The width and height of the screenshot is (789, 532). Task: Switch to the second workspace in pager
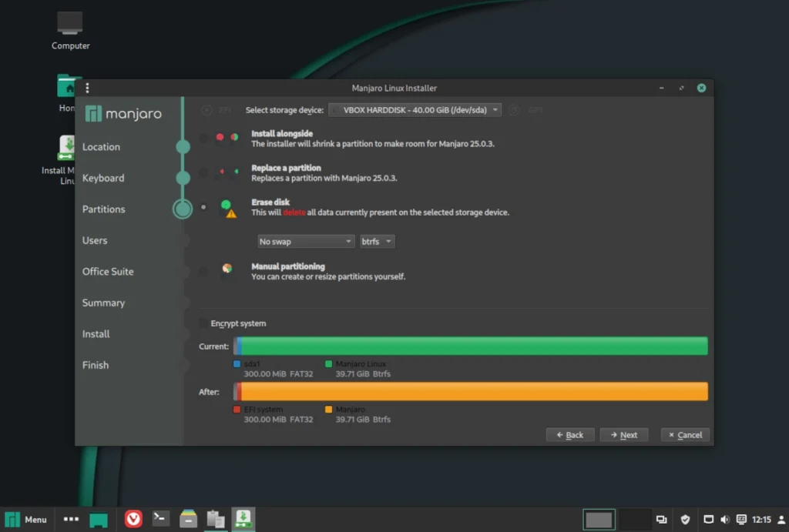tap(633, 520)
